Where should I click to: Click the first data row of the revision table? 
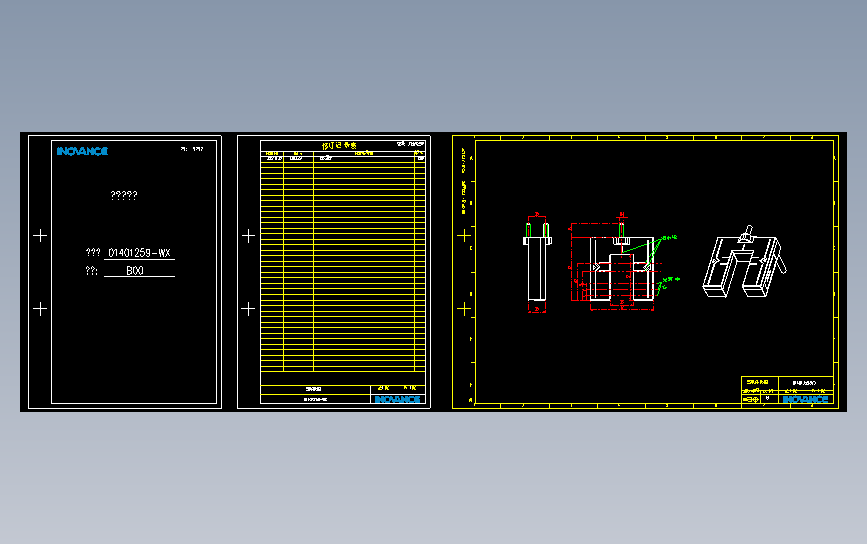point(343,159)
